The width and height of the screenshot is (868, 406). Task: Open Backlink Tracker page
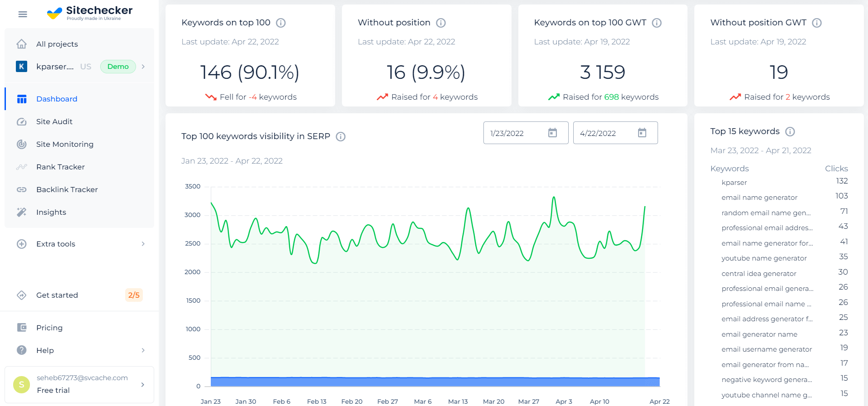point(79,189)
